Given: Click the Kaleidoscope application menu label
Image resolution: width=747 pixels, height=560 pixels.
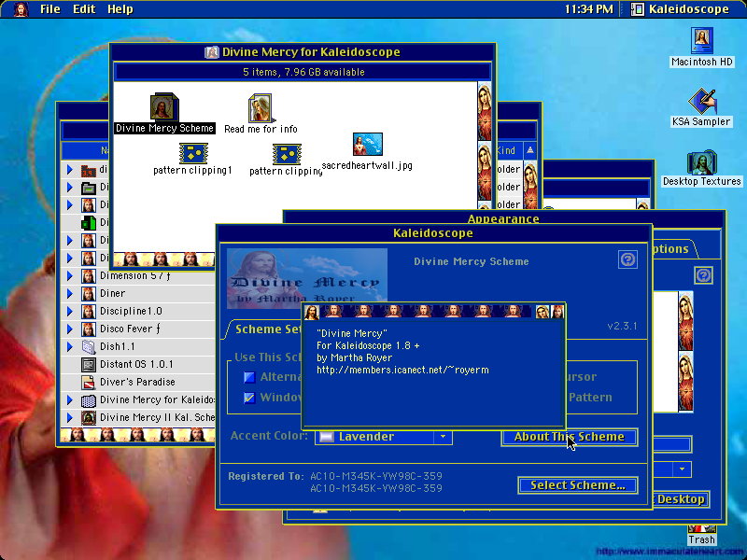Looking at the screenshot, I should click(x=688, y=9).
